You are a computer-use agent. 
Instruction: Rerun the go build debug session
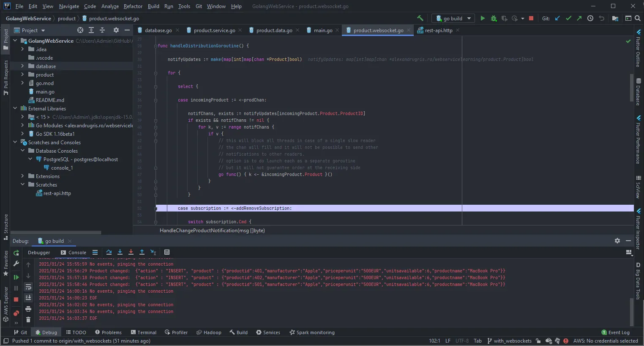16,253
